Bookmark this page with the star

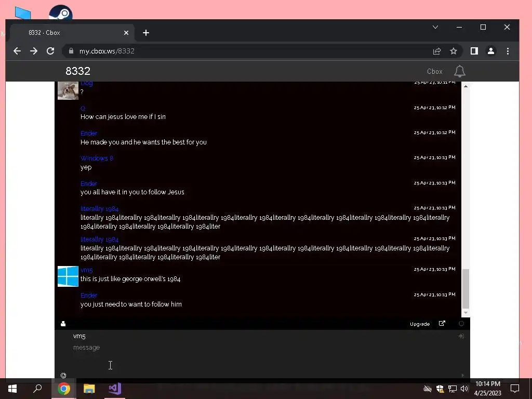(x=453, y=51)
